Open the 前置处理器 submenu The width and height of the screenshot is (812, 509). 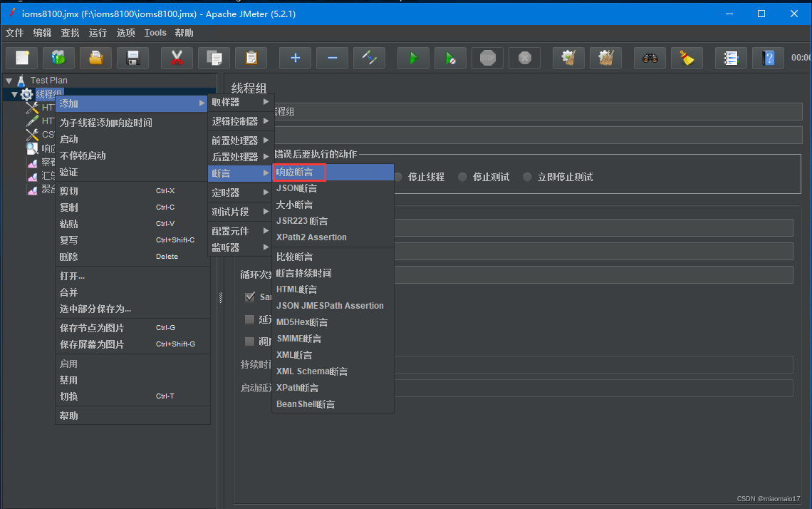click(x=240, y=140)
